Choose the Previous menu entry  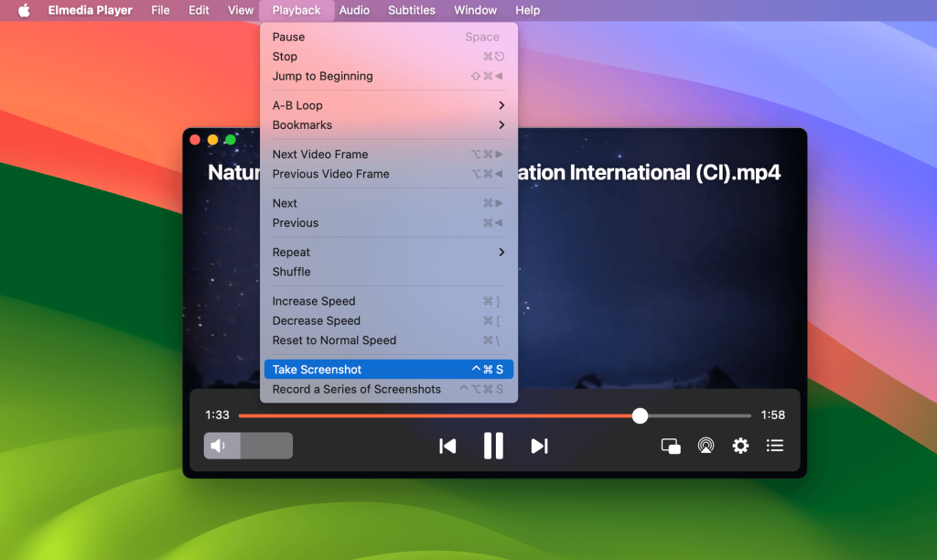coord(388,223)
